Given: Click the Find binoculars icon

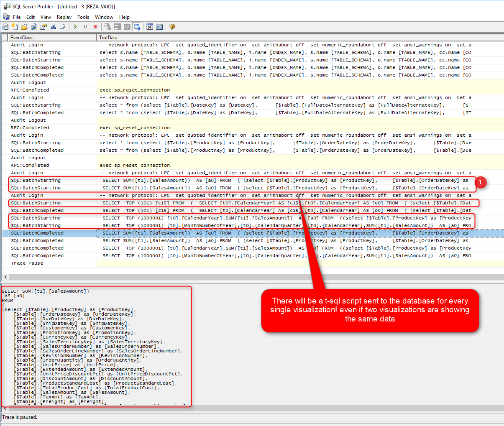Looking at the screenshot, I should click(53, 27).
